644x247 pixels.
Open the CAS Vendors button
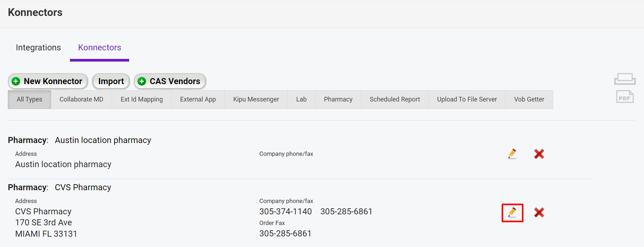[x=170, y=81]
